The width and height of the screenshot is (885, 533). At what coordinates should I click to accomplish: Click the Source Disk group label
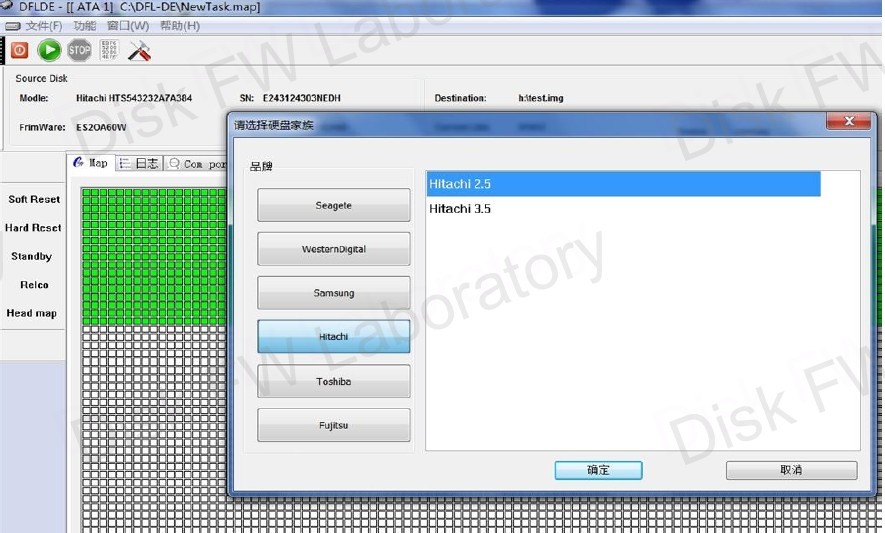pos(41,78)
